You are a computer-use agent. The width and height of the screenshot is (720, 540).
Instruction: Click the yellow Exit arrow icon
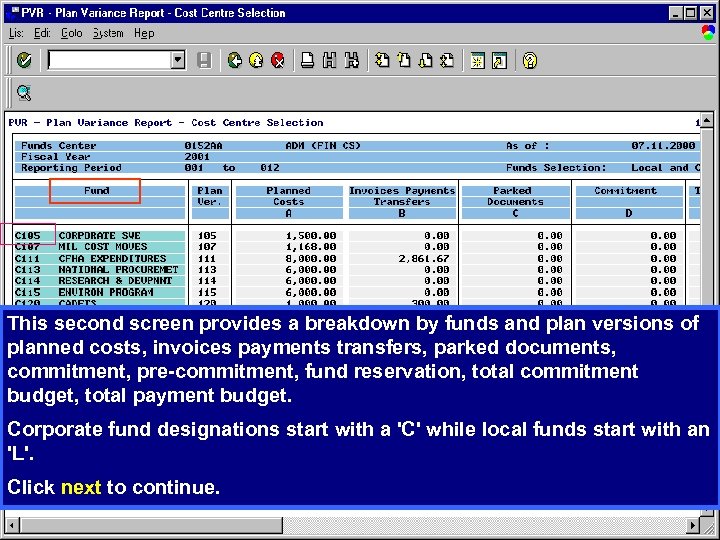(x=256, y=60)
